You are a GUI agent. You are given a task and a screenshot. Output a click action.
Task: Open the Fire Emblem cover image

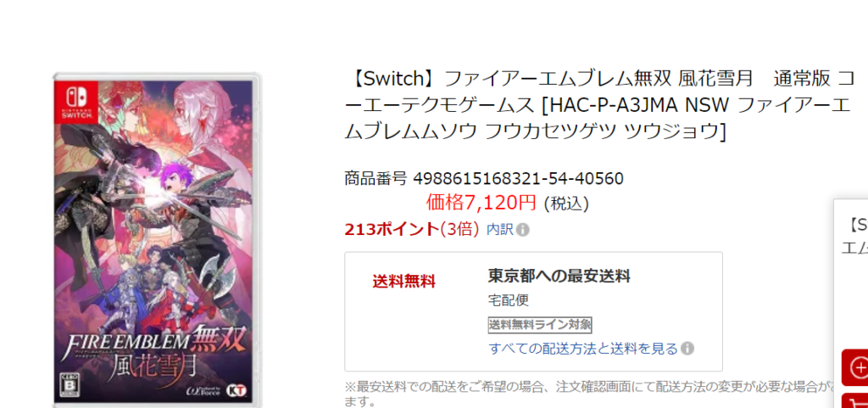[x=157, y=238]
